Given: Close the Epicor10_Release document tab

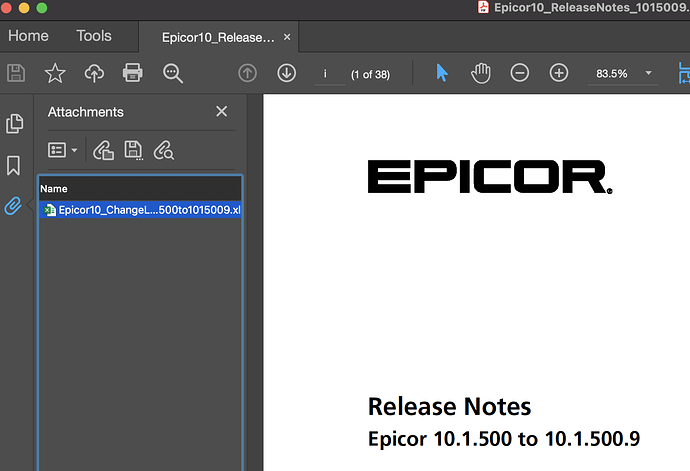Looking at the screenshot, I should 287,37.
